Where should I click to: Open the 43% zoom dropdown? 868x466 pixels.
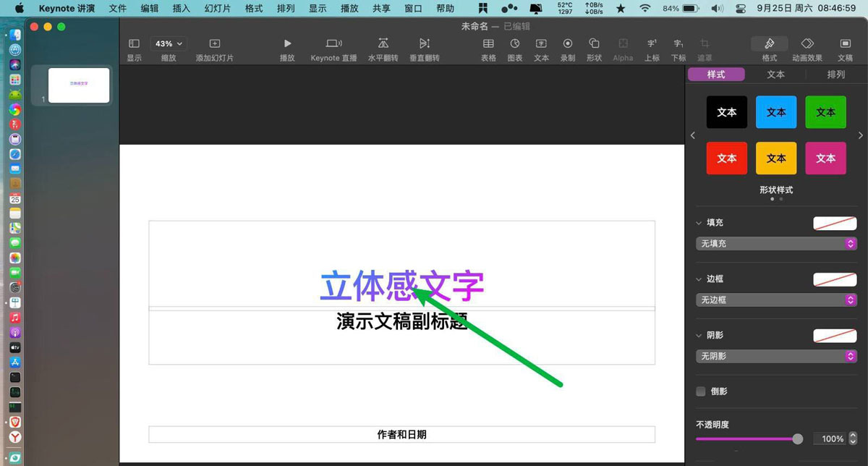point(169,44)
